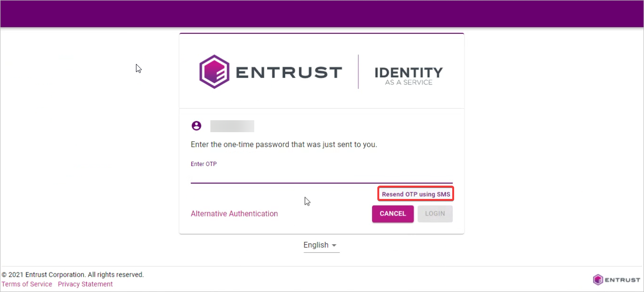Click the blurred username beside the avatar
Screen dimensions: 644x292
(x=232, y=126)
